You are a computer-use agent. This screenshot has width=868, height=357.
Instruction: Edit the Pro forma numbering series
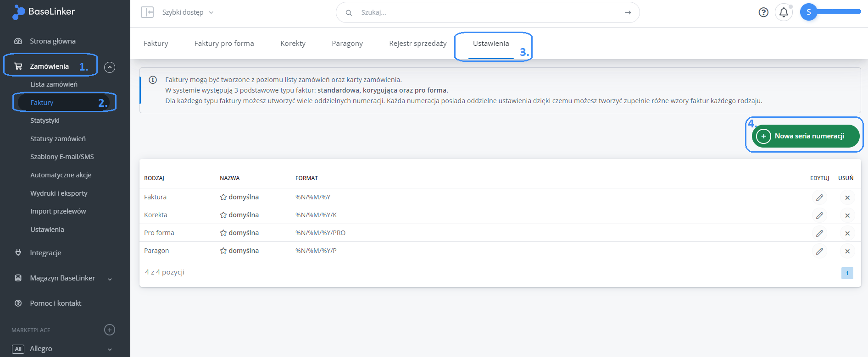click(819, 233)
